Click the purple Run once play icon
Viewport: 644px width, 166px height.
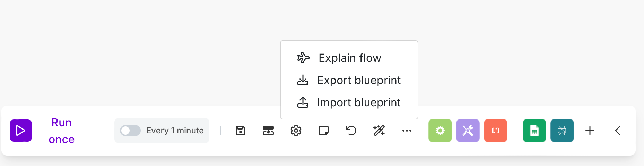[21, 131]
